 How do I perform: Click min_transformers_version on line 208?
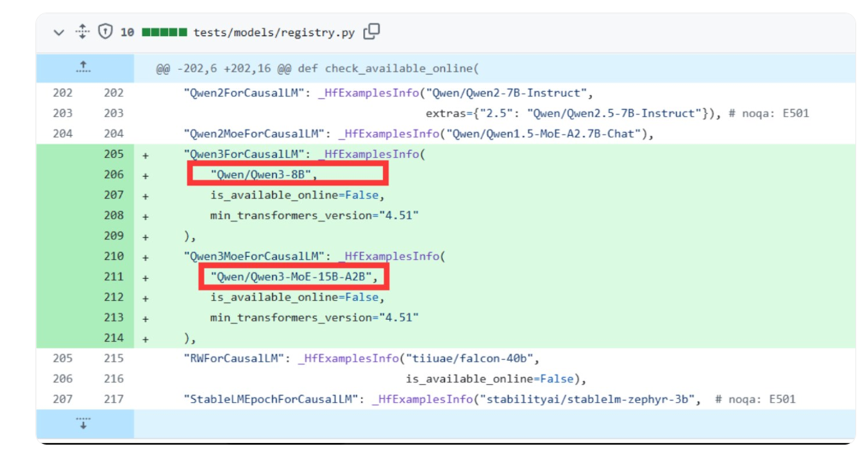(291, 216)
